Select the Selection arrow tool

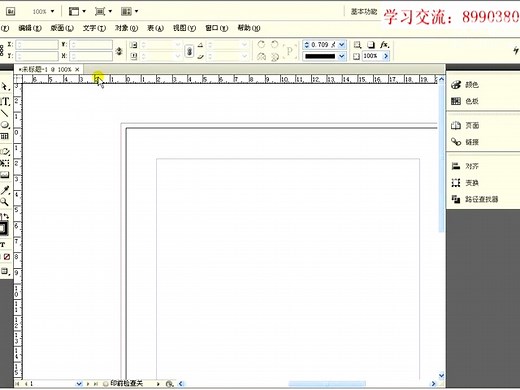click(x=5, y=87)
